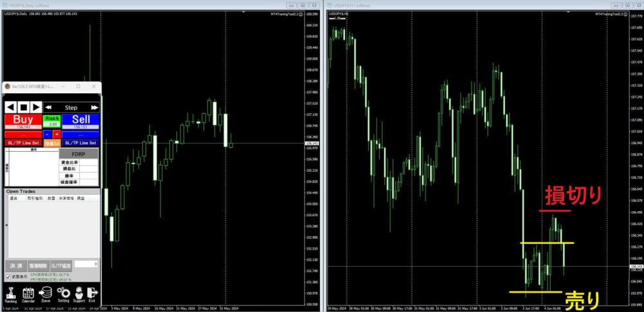
Task: Open the Support person icon
Action: point(79,295)
